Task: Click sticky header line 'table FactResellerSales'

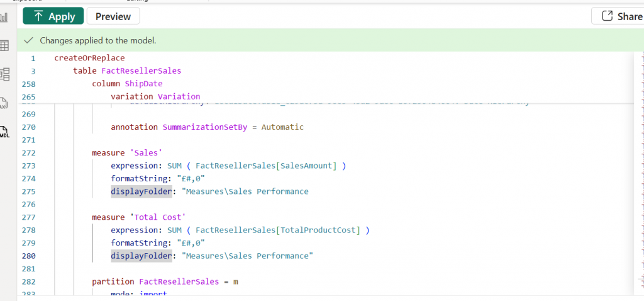Action: coord(127,71)
